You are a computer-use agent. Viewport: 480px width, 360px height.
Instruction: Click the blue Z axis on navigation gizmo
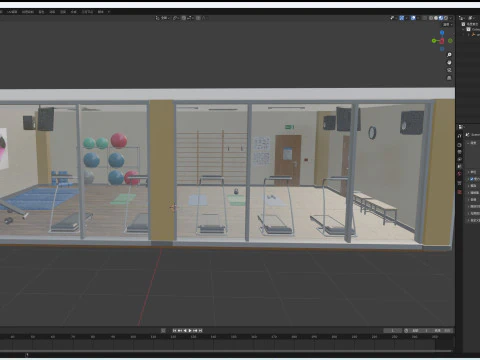(x=442, y=32)
